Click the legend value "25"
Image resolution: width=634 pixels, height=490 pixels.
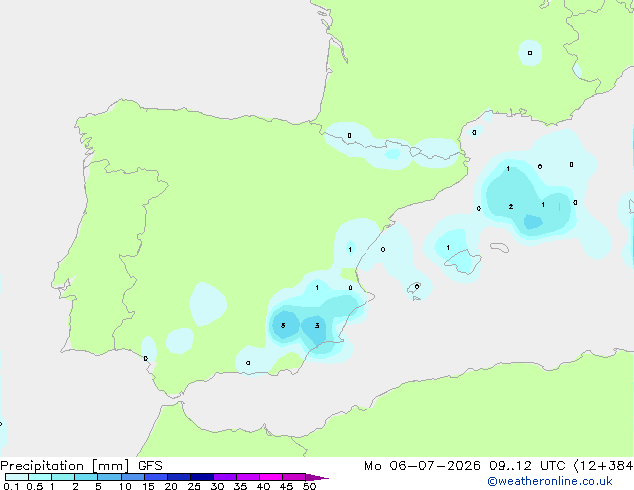pyautogui.click(x=194, y=486)
